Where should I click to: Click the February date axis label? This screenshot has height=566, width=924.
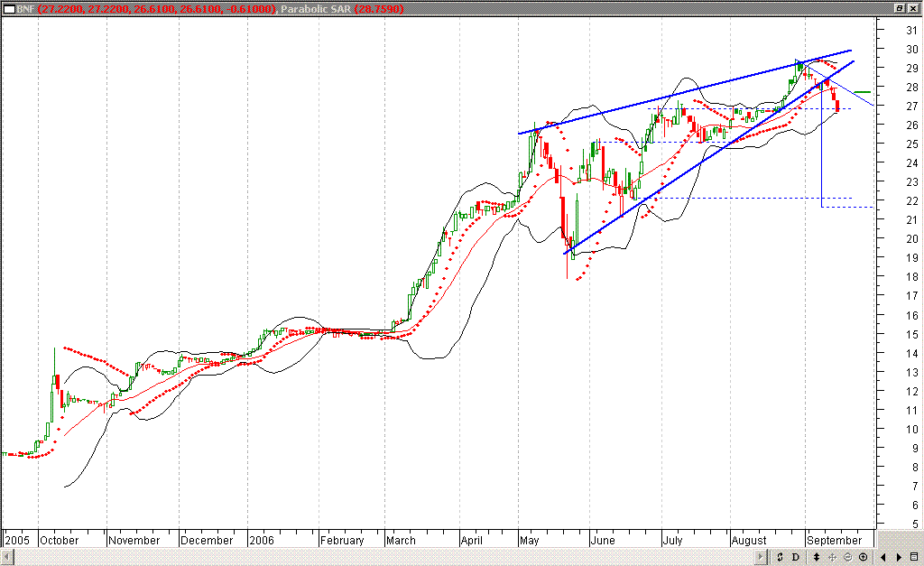342,540
